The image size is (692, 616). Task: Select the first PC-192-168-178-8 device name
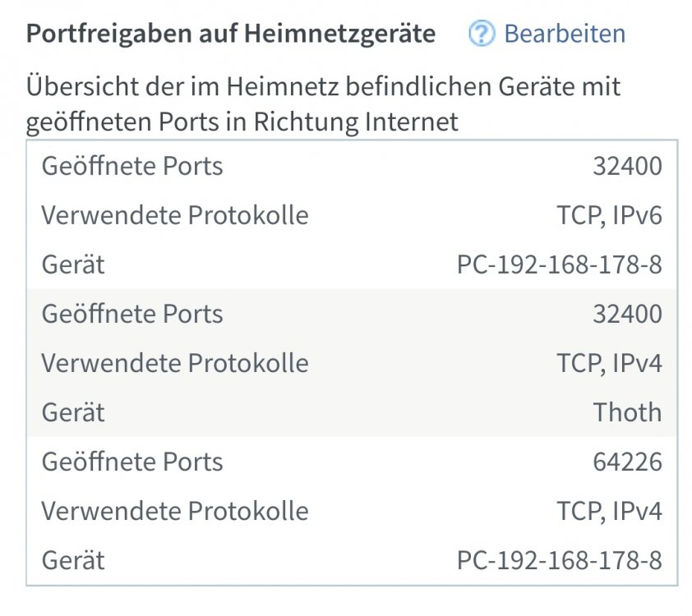559,264
